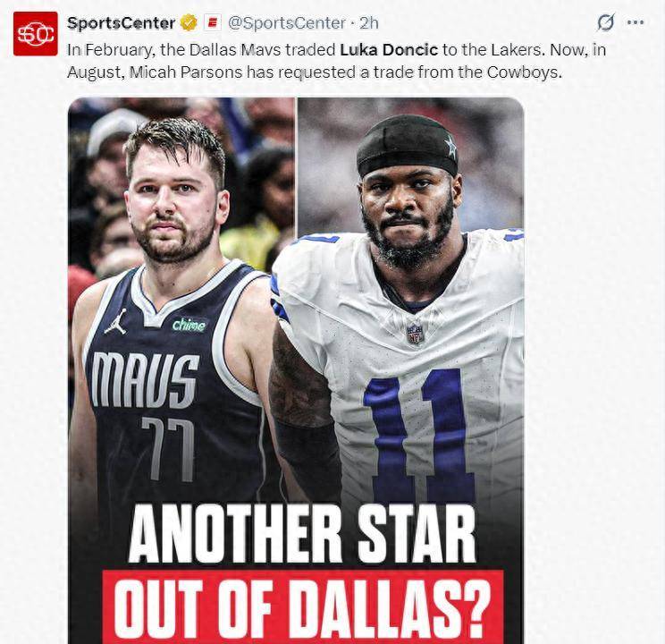Image resolution: width=665 pixels, height=644 pixels.
Task: Open the @SportsCenter handle link
Action: 287,23
